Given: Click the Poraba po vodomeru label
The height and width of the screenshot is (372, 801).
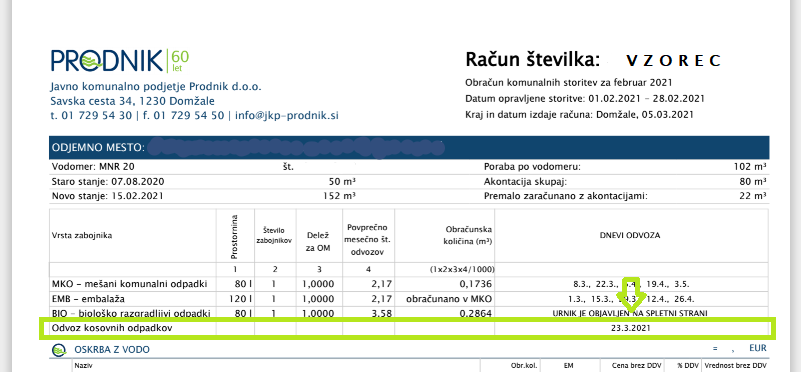Looking at the screenshot, I should point(532,167).
